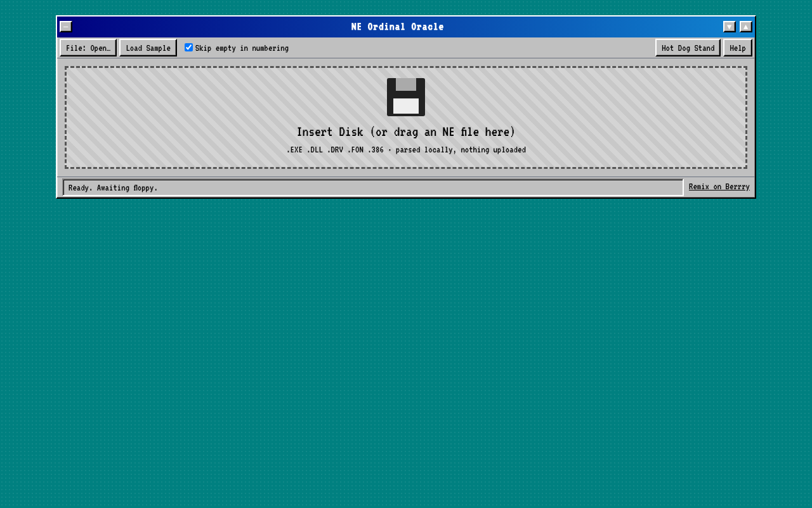This screenshot has height=508, width=812.
Task: Open the system menu box in the title bar
Action: (x=66, y=27)
